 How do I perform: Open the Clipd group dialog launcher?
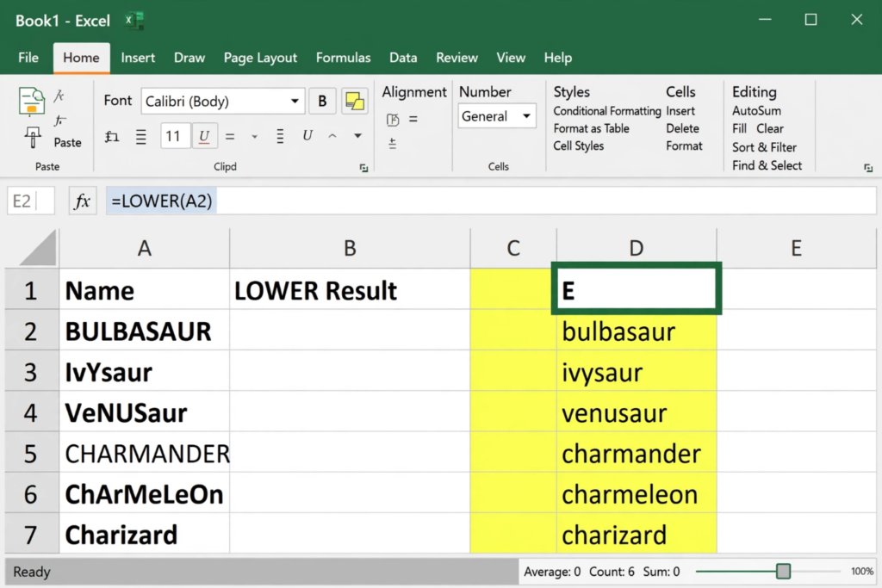pyautogui.click(x=364, y=168)
